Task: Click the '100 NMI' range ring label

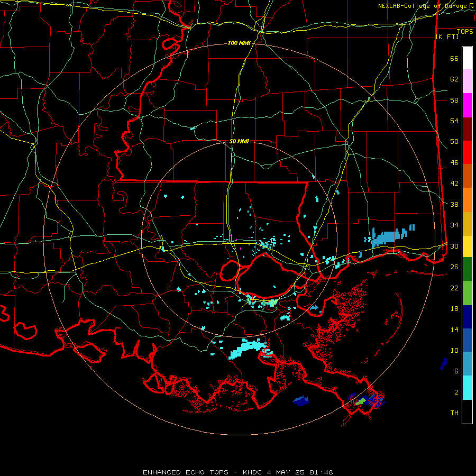Action: click(x=239, y=43)
